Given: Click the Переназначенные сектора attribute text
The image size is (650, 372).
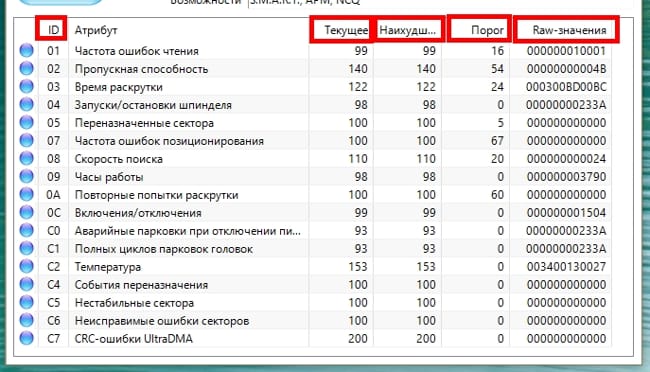Looking at the screenshot, I should 144,123.
